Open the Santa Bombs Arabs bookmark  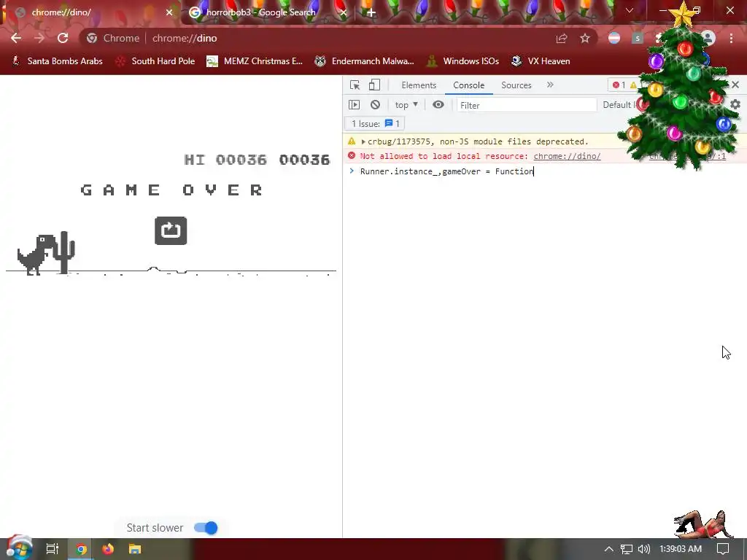click(57, 61)
